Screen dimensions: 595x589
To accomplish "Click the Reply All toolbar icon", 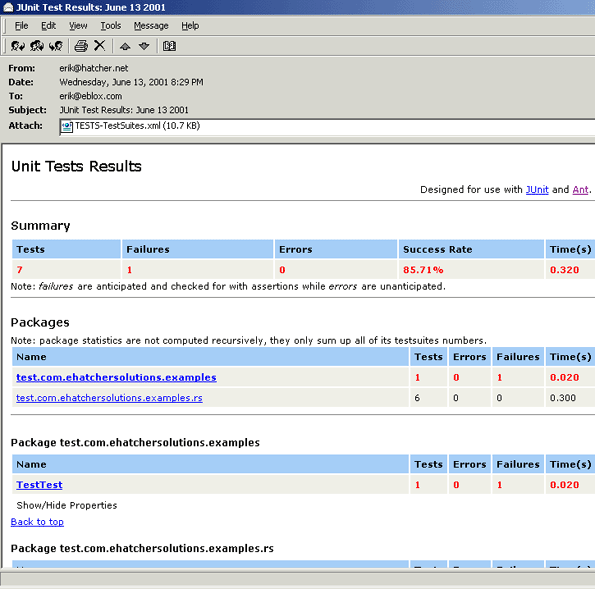I will point(37,46).
